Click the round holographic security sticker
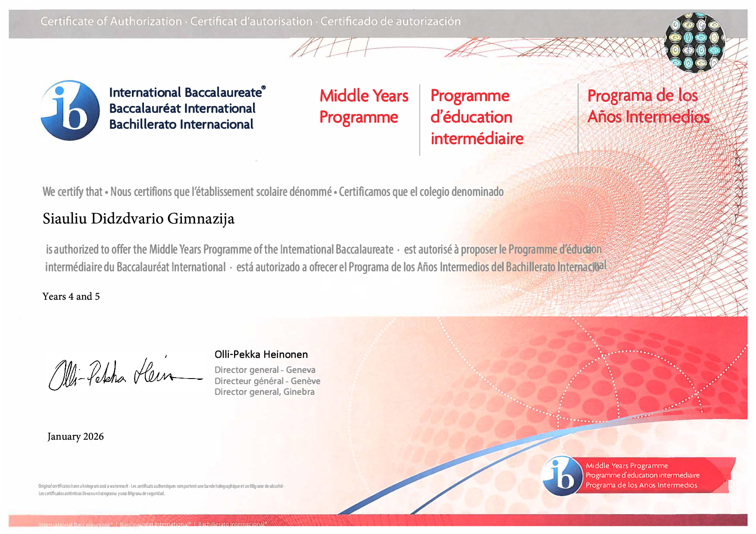Screen dimensions: 756x534 point(694,42)
